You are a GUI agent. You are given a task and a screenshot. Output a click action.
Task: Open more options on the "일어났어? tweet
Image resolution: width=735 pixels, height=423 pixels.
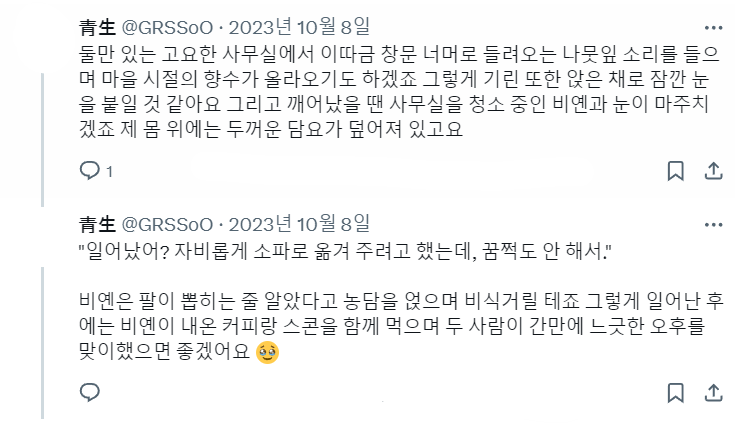point(713,225)
